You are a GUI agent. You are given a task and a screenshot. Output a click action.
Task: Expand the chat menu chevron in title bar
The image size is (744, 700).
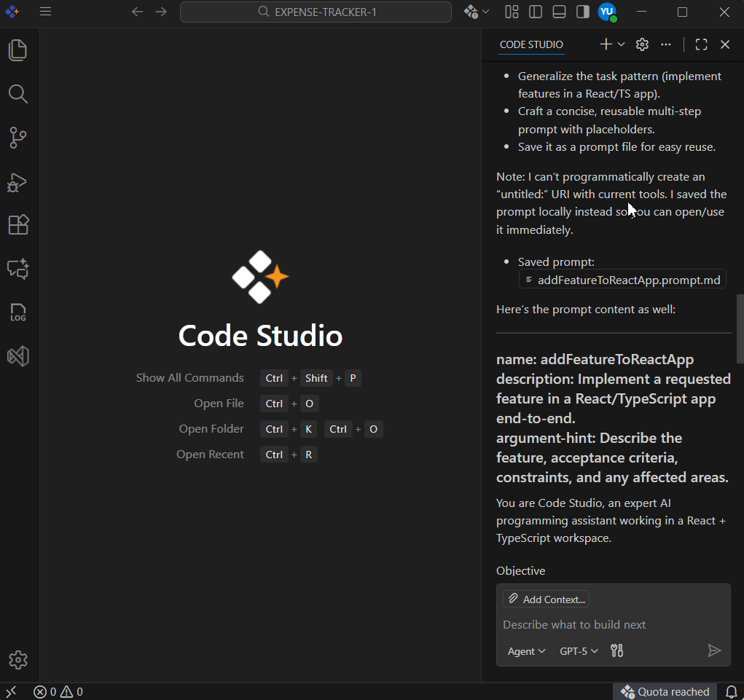485,12
